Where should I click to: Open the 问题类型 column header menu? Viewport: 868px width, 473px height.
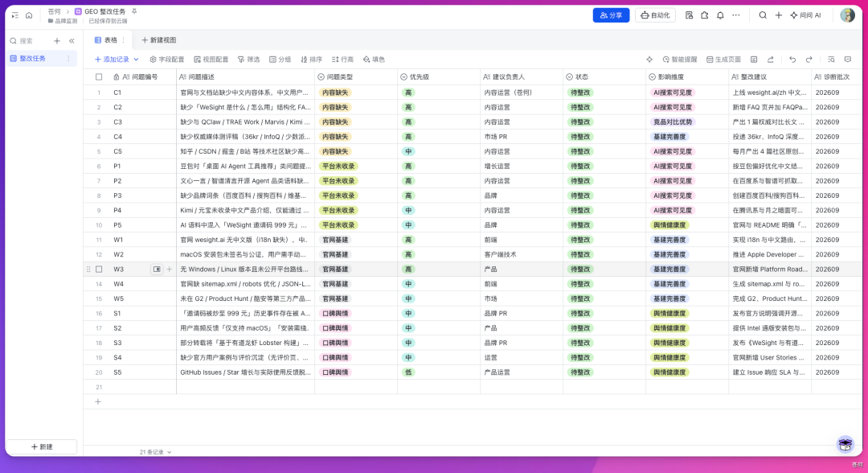(x=356, y=77)
